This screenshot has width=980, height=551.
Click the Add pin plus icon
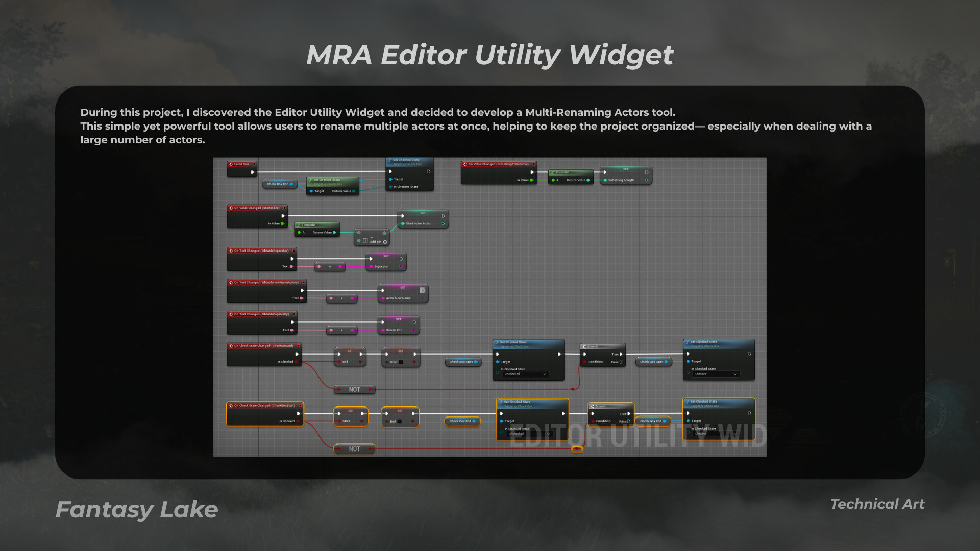point(385,242)
